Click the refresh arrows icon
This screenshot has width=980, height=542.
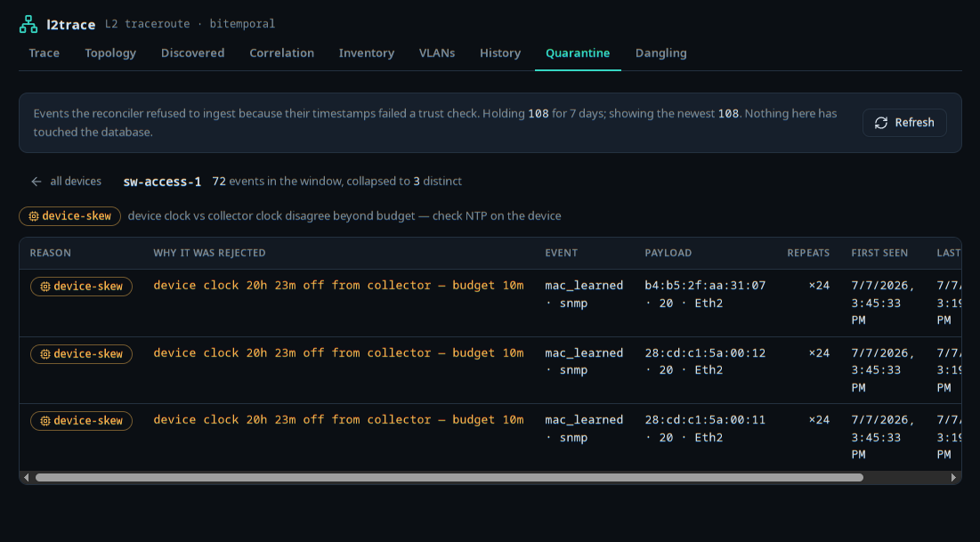click(x=880, y=123)
